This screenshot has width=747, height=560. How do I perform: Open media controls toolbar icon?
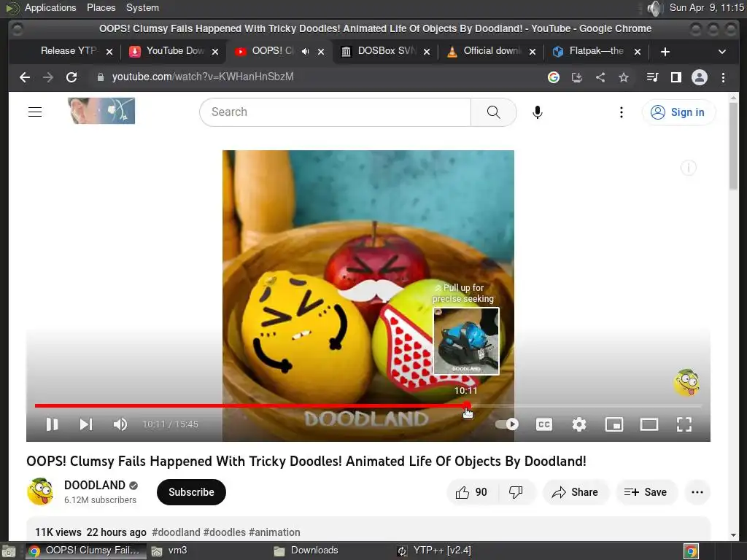(x=652, y=77)
